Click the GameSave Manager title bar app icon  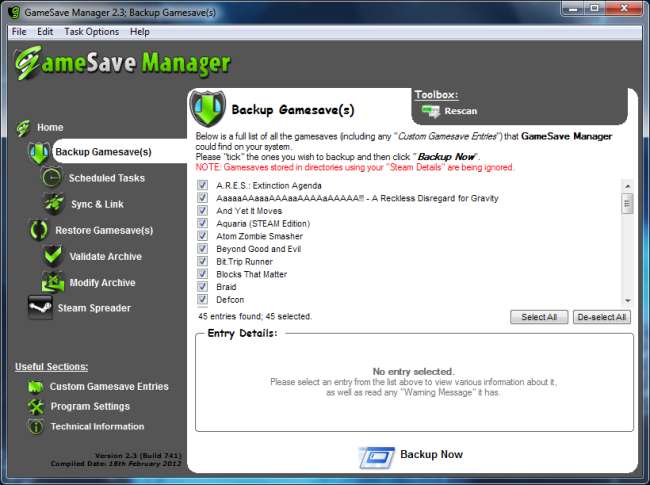pyautogui.click(x=15, y=12)
